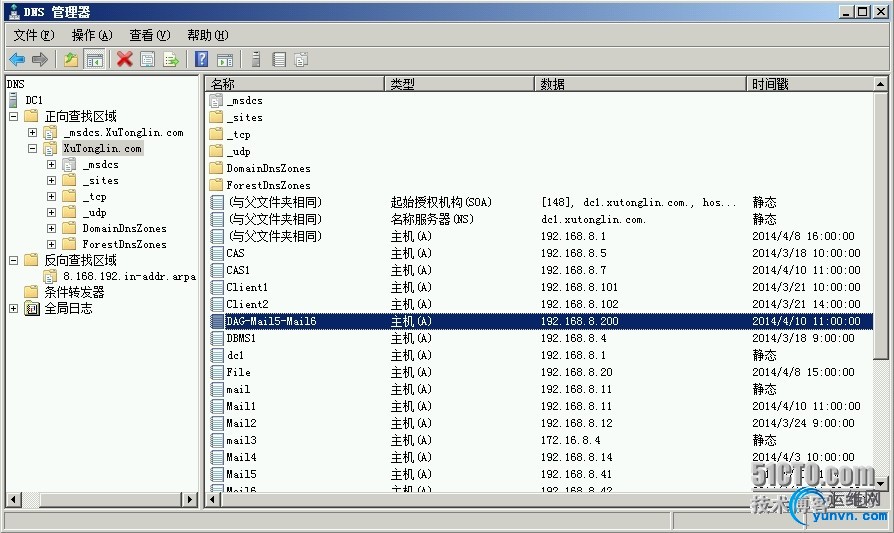Open the Help menu (帮助)
The width and height of the screenshot is (894, 533).
pyautogui.click(x=208, y=35)
